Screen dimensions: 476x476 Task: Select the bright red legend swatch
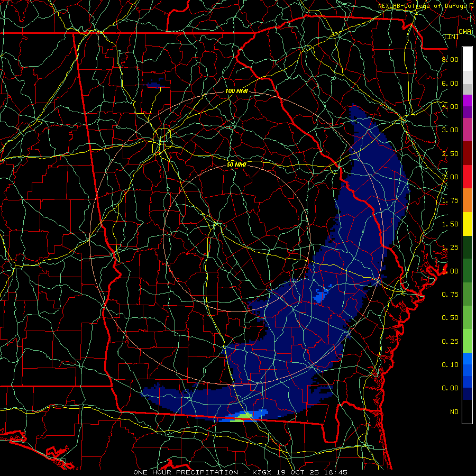pos(467,177)
